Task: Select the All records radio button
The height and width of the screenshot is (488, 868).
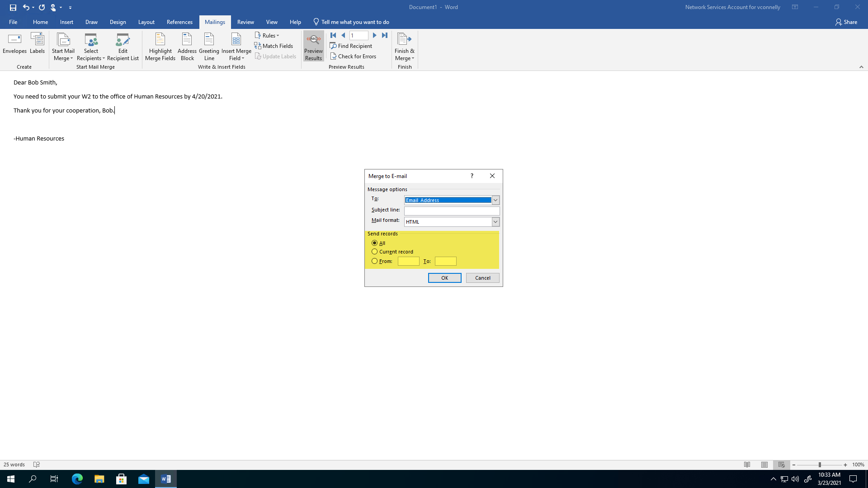Action: click(374, 243)
